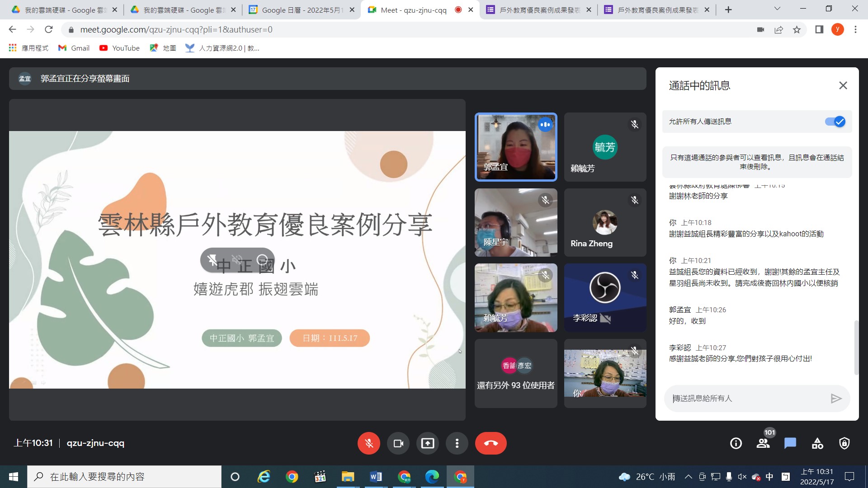
Task: Open 地圖 maps bookmark
Action: [163, 48]
